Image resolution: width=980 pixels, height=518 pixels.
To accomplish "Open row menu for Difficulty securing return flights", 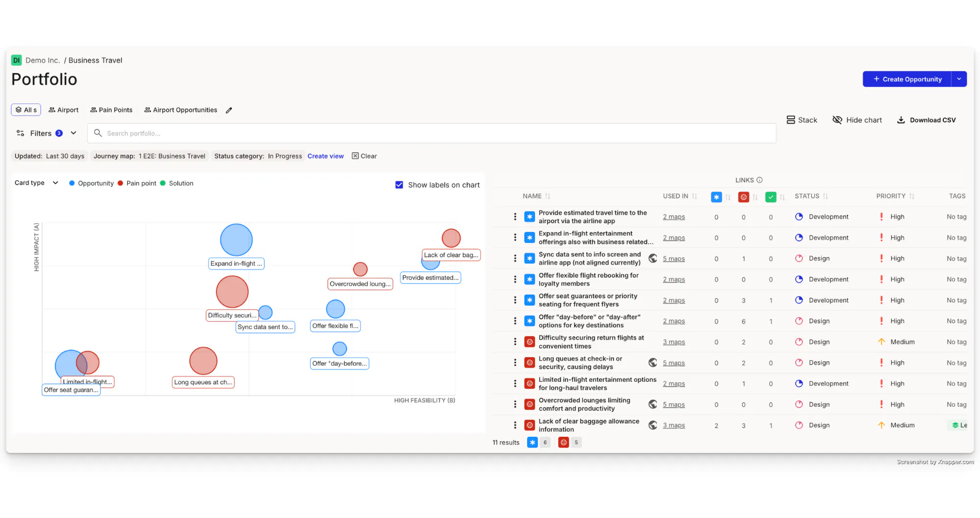I will 515,342.
